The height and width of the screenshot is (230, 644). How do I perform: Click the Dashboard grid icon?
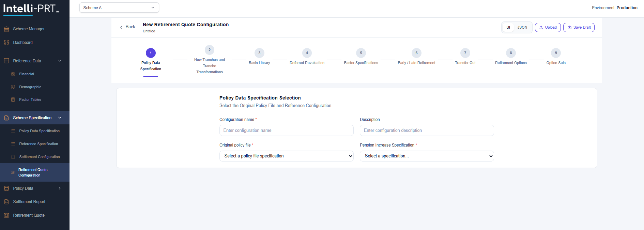pyautogui.click(x=6, y=43)
